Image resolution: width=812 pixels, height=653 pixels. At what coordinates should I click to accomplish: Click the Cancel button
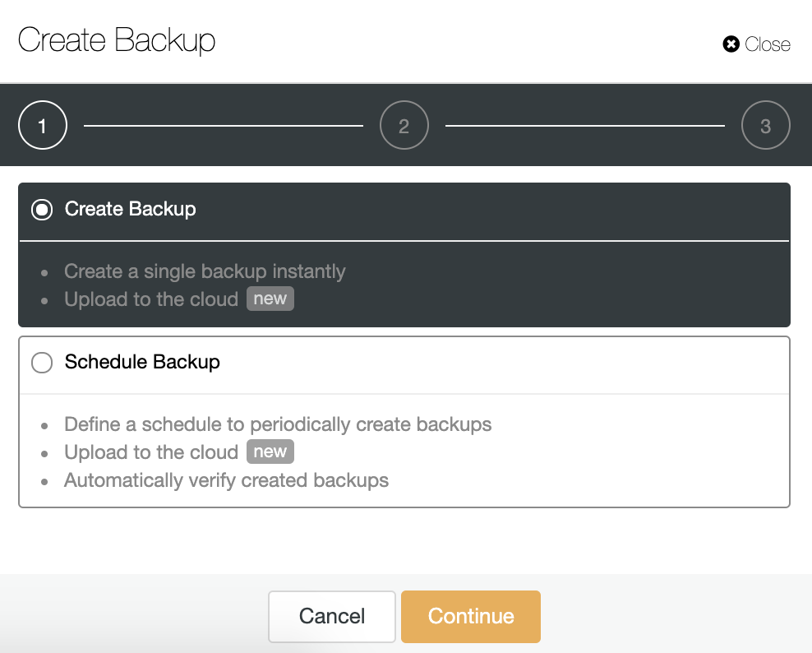point(332,616)
